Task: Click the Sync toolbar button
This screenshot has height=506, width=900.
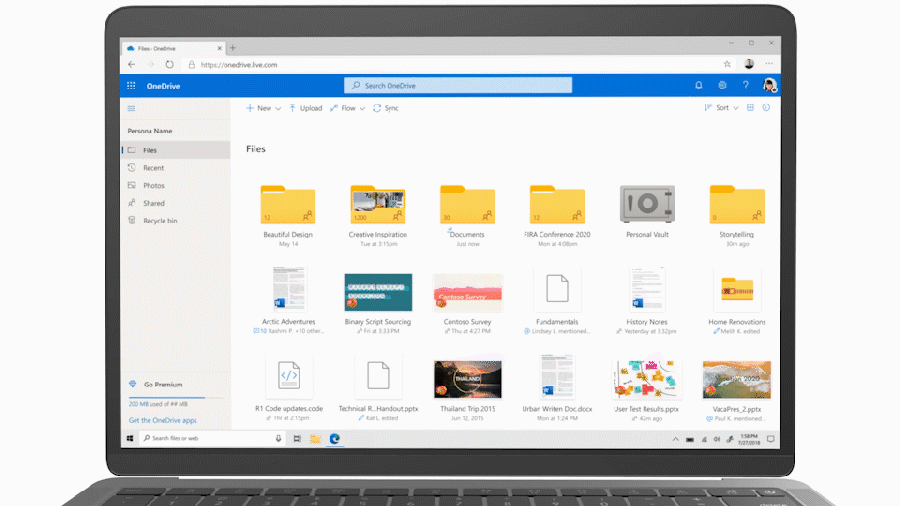Action: click(386, 108)
